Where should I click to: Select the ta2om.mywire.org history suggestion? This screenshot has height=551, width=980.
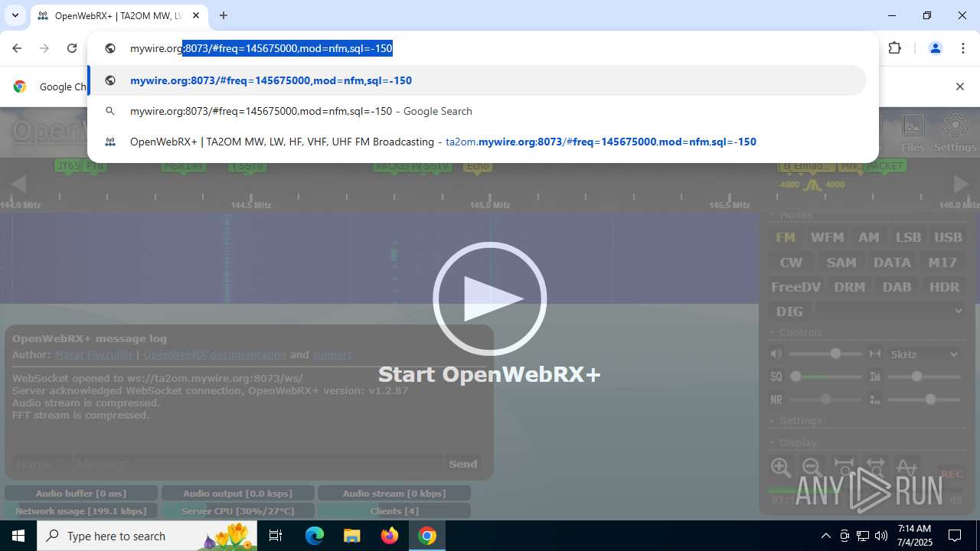(x=477, y=142)
